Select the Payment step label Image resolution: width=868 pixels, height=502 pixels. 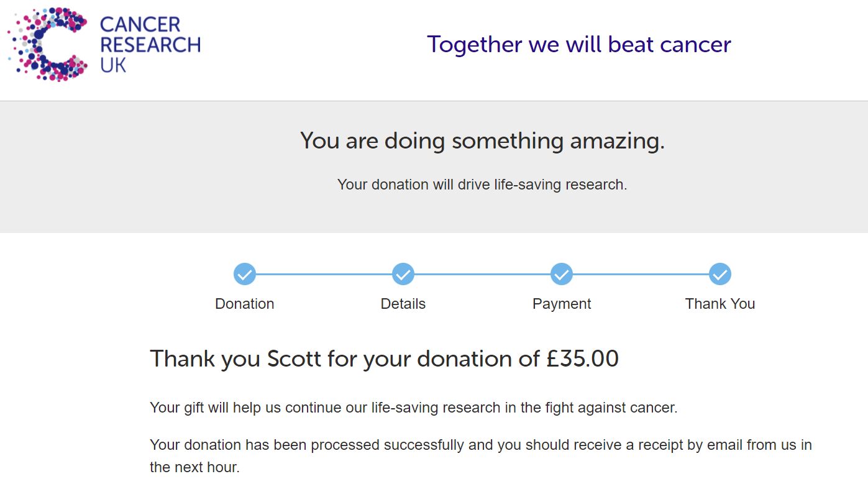(562, 304)
